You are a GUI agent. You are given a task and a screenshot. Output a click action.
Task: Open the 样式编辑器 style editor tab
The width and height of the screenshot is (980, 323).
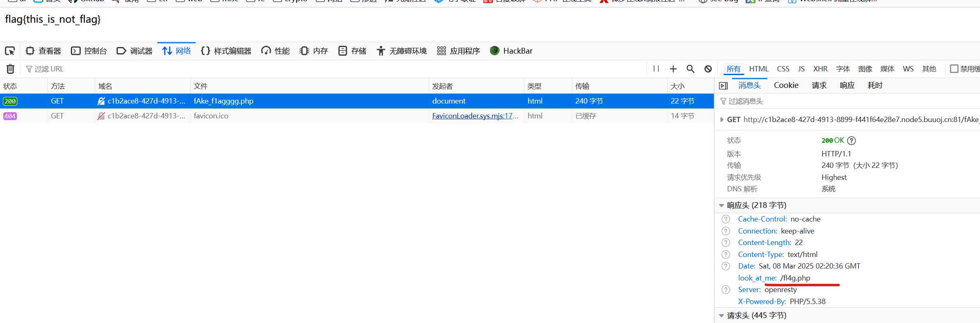click(x=226, y=51)
